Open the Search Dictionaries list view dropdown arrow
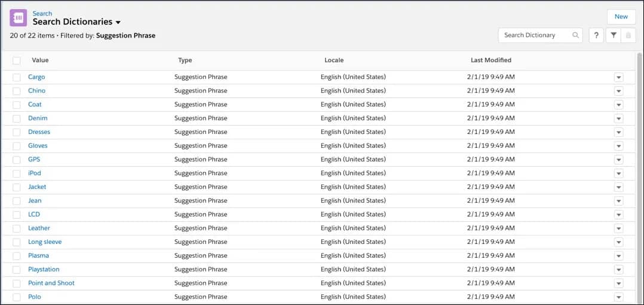 tap(118, 22)
